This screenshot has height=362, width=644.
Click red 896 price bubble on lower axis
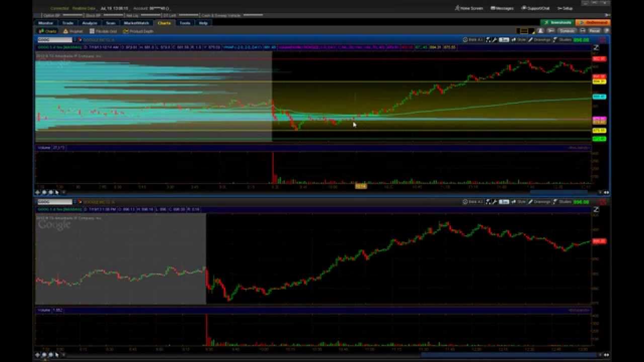pyautogui.click(x=599, y=241)
